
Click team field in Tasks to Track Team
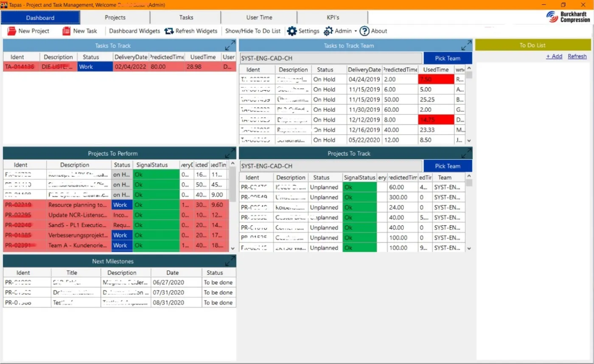pos(331,58)
